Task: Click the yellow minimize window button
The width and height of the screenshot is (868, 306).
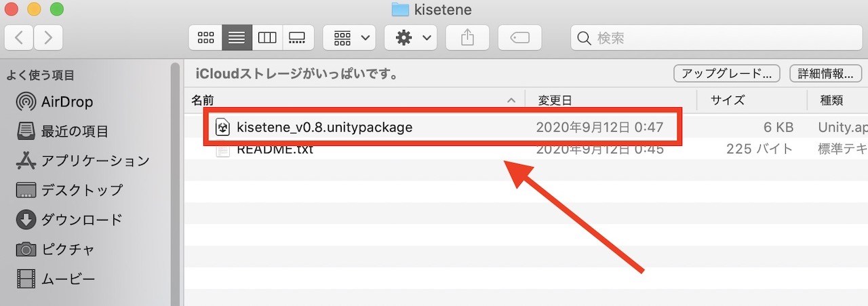Action: [x=35, y=9]
